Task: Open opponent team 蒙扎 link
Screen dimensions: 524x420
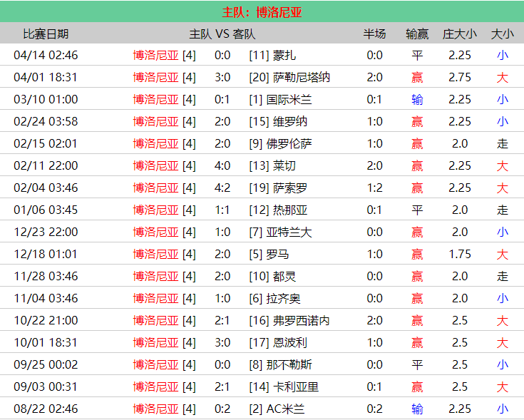Action: 284,55
